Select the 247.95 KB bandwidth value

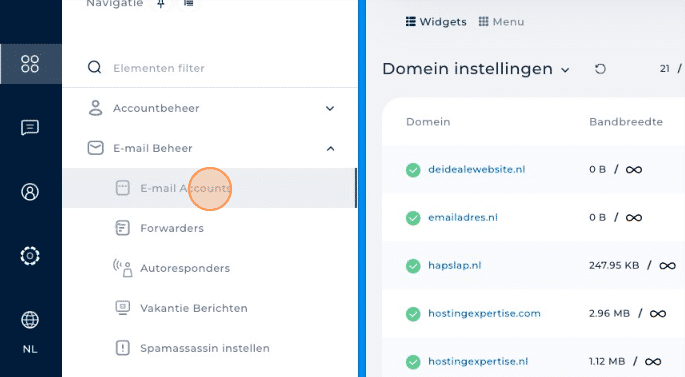614,266
